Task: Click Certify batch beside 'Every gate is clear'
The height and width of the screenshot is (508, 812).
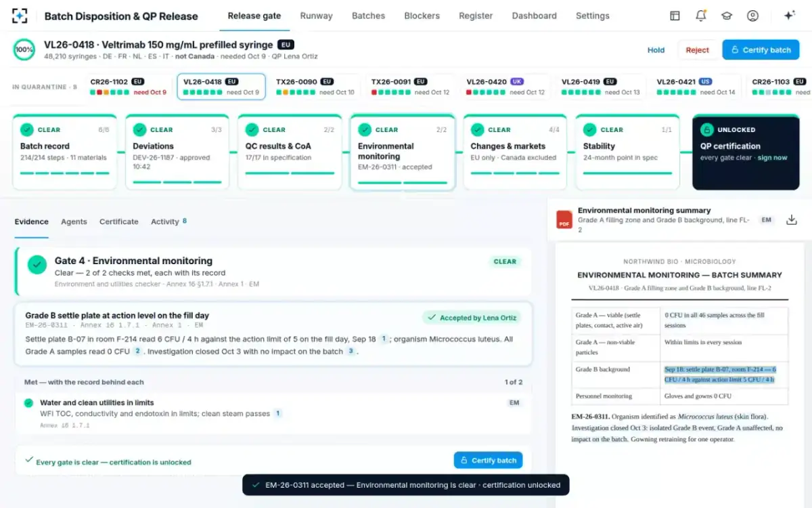Action: [x=488, y=460]
